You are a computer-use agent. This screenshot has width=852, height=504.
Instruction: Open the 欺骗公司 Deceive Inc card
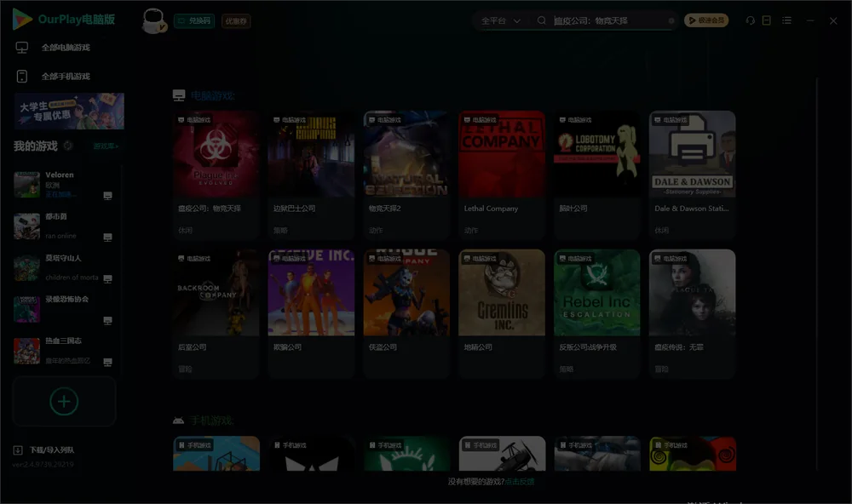click(x=311, y=314)
